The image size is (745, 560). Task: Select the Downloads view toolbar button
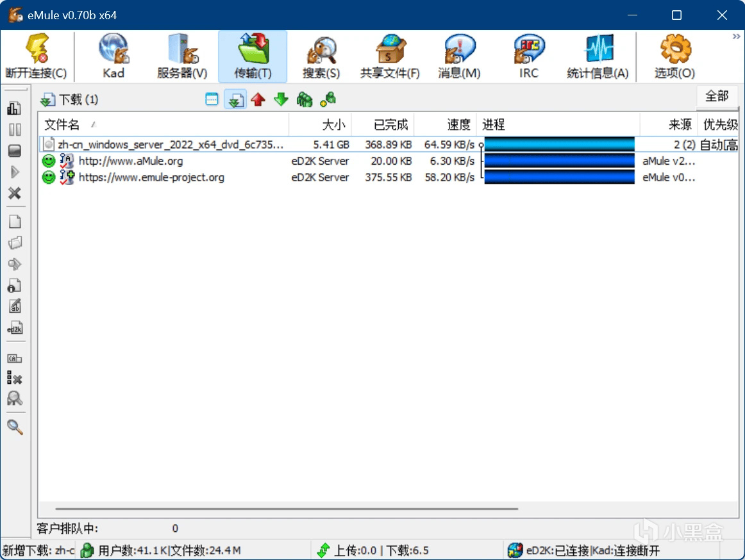[235, 99]
